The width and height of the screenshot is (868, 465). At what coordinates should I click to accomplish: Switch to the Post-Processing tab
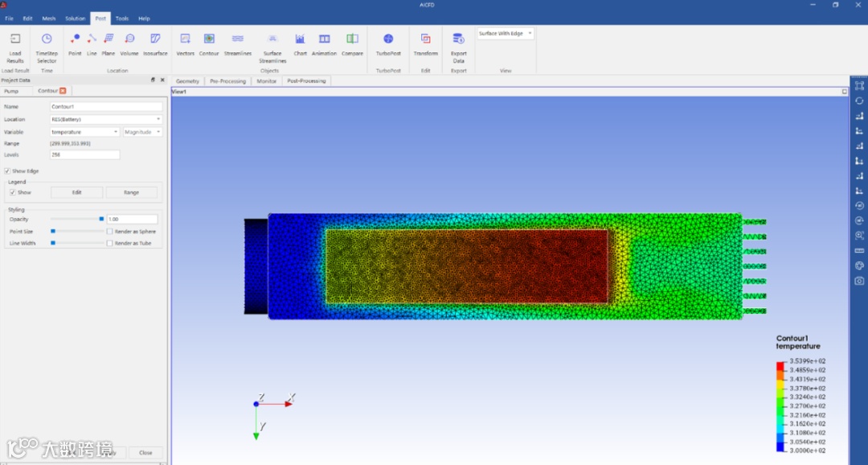pyautogui.click(x=306, y=81)
